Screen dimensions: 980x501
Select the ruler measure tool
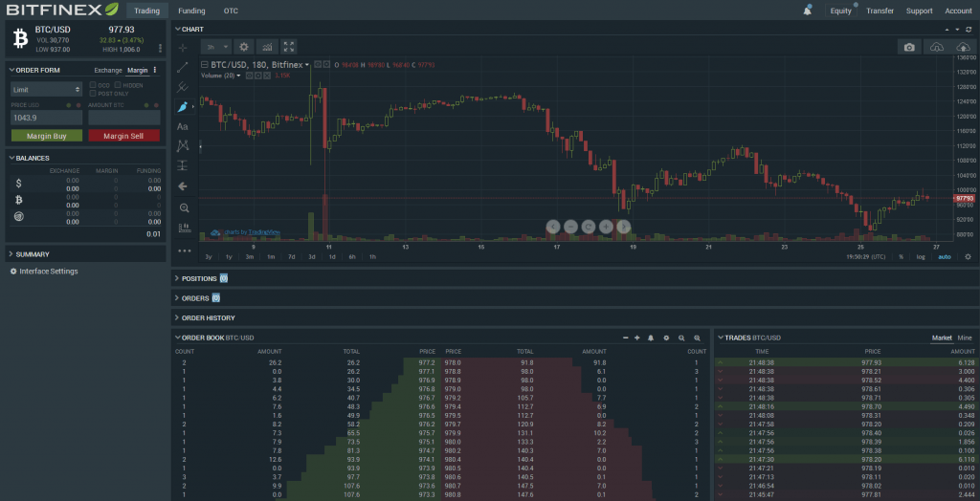point(183,228)
